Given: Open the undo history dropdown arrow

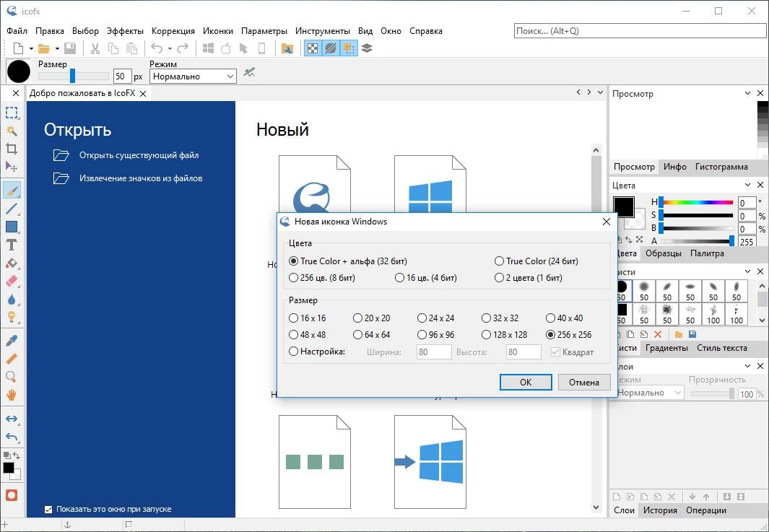Looking at the screenshot, I should [170, 48].
